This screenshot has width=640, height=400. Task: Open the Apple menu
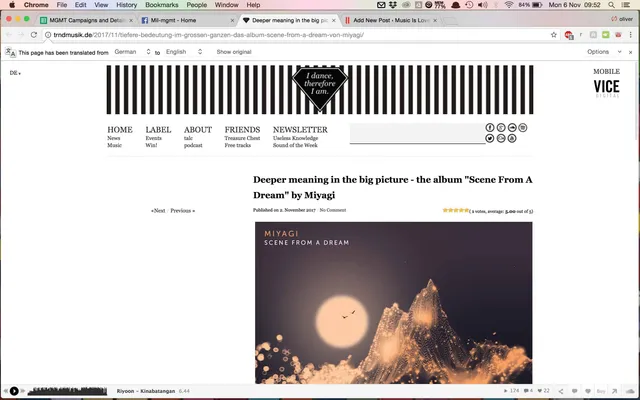12,5
